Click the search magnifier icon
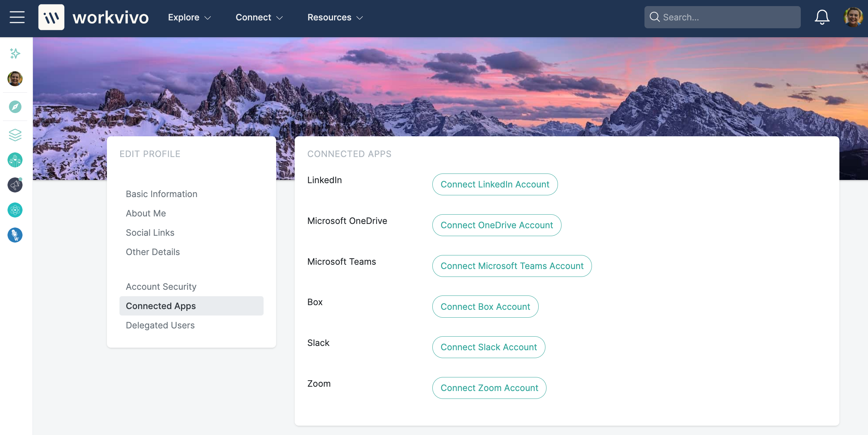Viewport: 868px width, 435px height. (x=654, y=17)
